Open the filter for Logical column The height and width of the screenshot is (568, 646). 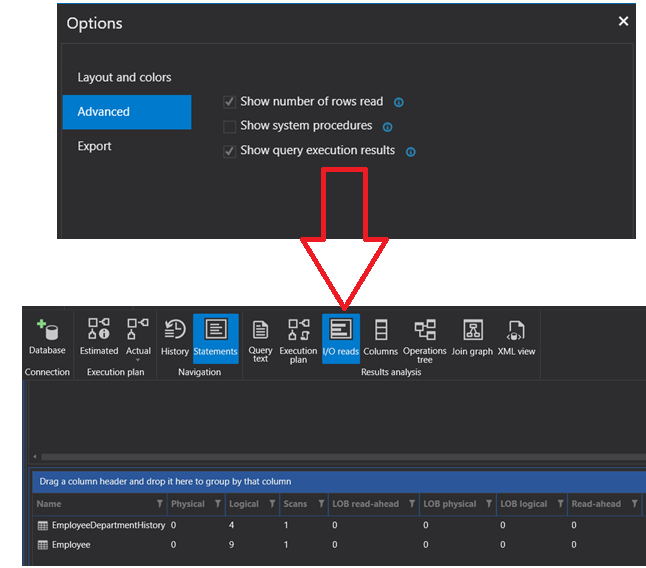click(x=274, y=504)
